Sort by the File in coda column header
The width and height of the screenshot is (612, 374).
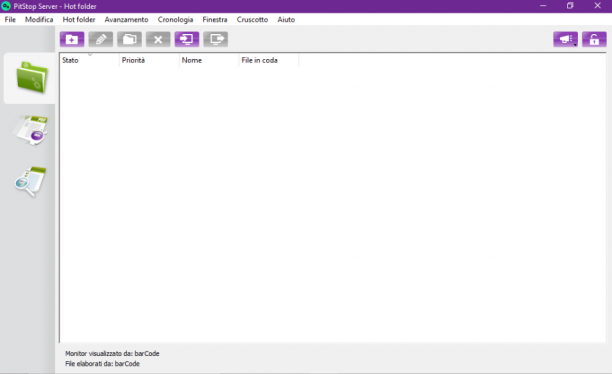pyautogui.click(x=269, y=60)
